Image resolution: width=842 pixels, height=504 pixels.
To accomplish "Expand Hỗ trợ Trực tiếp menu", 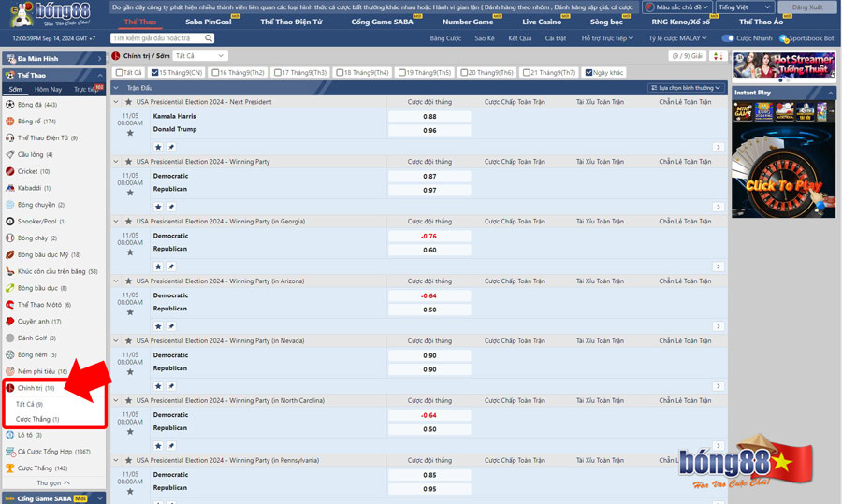I will [x=607, y=38].
